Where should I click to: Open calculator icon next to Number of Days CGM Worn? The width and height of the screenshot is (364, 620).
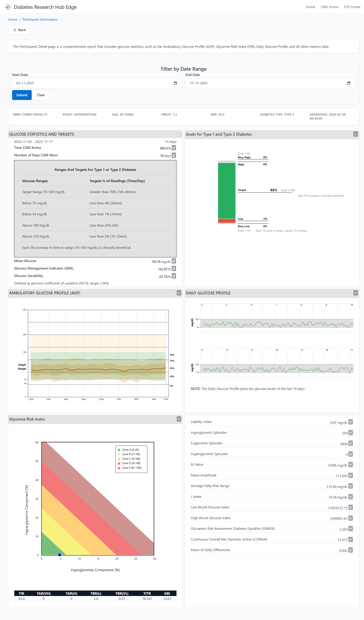point(174,155)
